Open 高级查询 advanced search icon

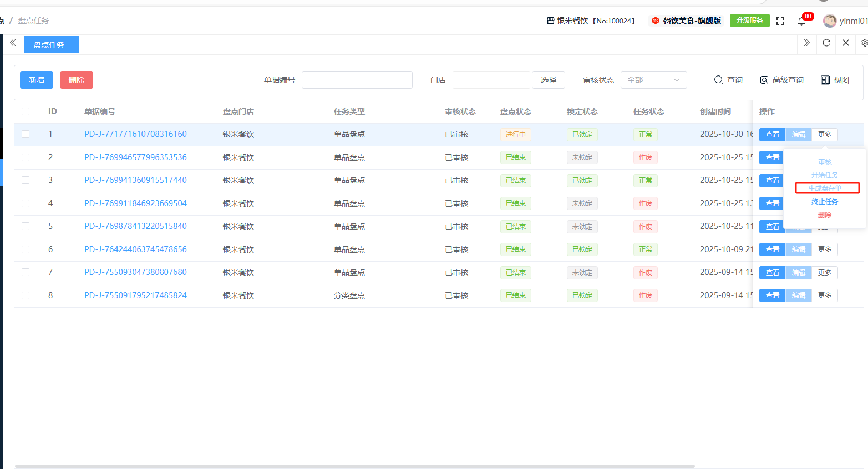[764, 80]
